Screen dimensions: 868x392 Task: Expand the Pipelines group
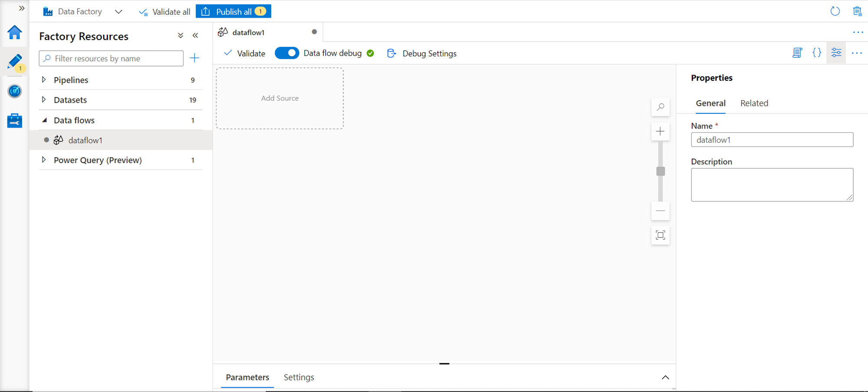tap(44, 80)
